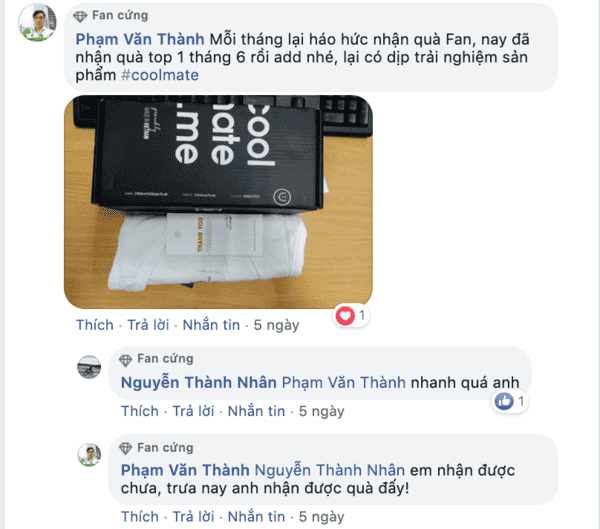Click the diamond badge on Nguyễn Thành Nhân's reply
The image size is (600, 529).
pyautogui.click(x=125, y=360)
